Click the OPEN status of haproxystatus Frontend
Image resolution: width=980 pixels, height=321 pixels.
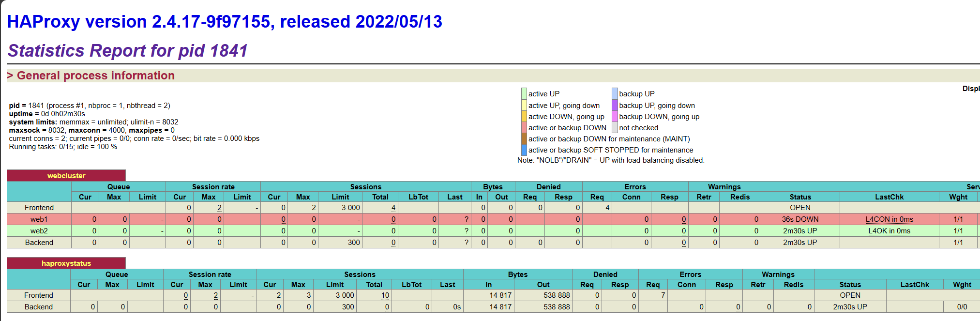point(850,295)
